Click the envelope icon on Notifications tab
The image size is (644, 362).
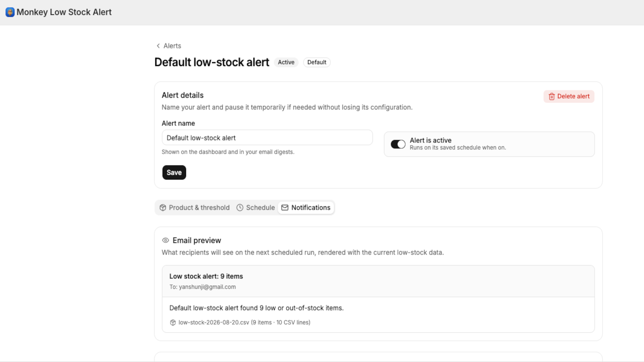[285, 208]
